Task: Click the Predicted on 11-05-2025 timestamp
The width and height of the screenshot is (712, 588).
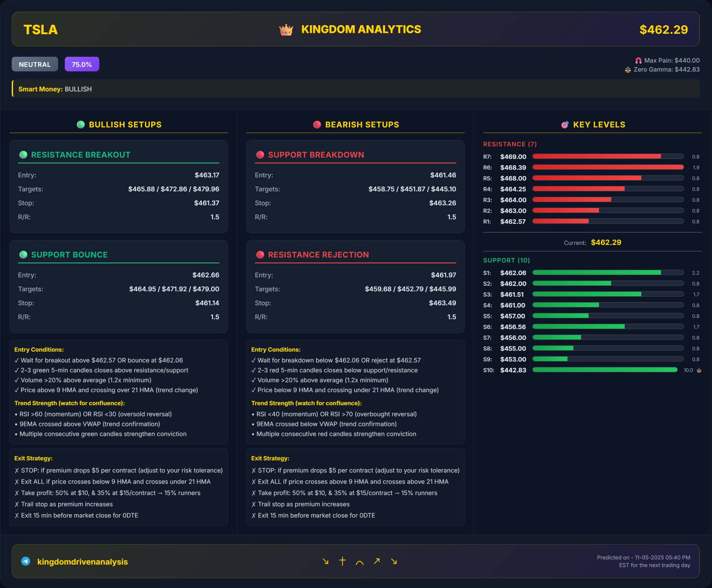Action: [x=644, y=561]
